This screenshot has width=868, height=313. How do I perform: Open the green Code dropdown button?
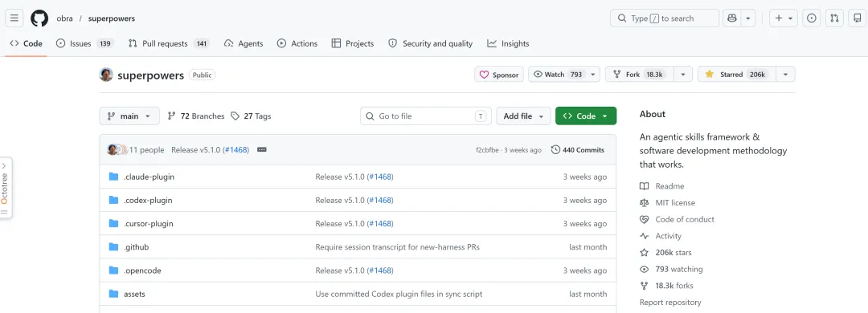[x=586, y=116]
